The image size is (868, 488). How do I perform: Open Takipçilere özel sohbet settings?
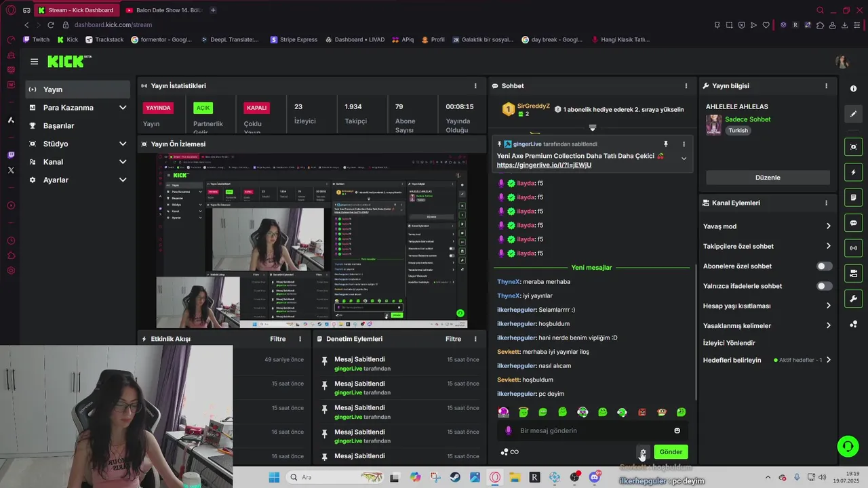767,246
